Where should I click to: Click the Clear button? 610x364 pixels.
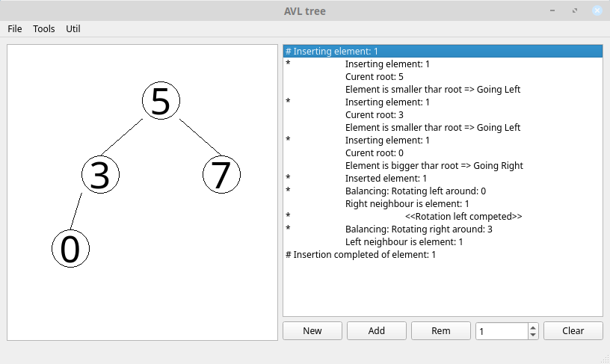coord(573,331)
